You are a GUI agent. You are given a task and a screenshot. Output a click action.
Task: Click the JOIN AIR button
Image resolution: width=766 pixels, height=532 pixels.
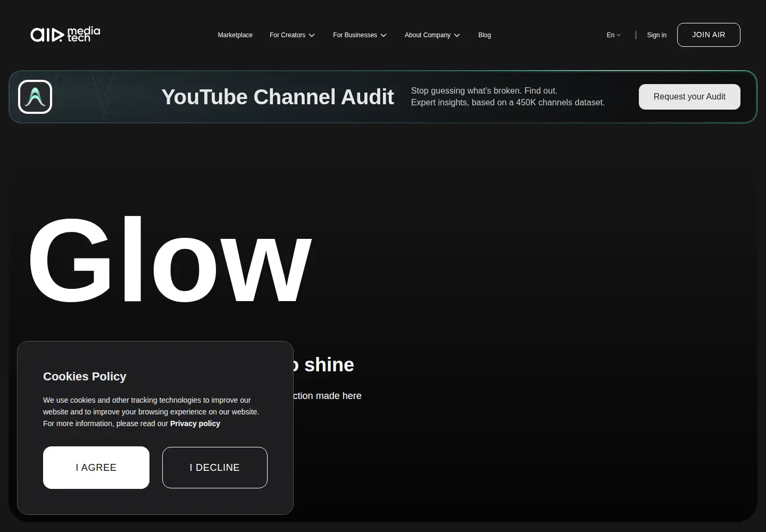pos(709,35)
